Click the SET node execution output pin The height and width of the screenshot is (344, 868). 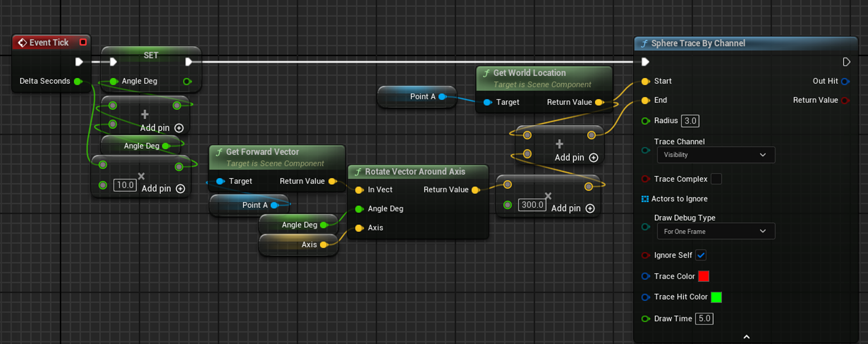pos(188,62)
